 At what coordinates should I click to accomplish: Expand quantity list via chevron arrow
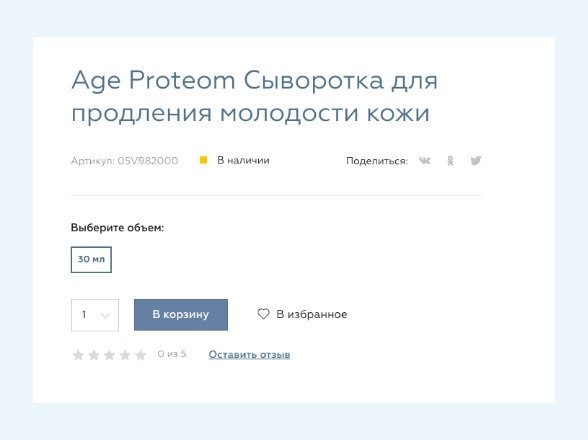point(105,315)
